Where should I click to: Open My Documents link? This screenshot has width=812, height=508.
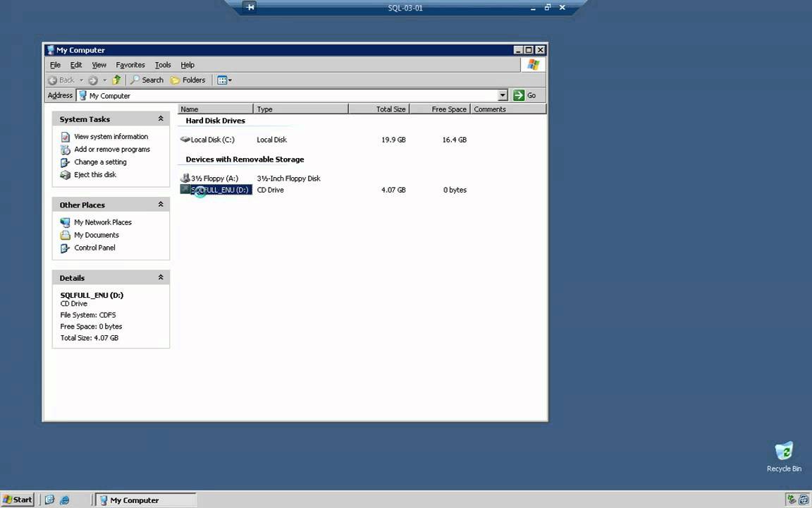[x=97, y=235]
